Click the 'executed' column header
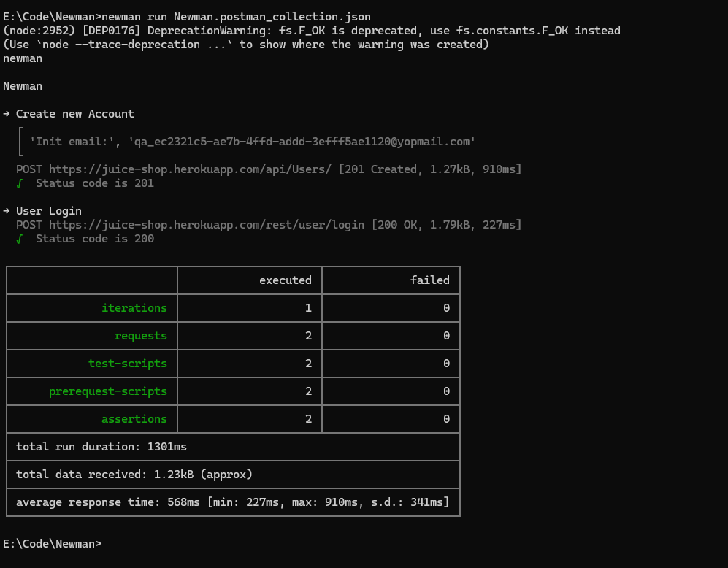This screenshot has height=568, width=728. point(286,280)
